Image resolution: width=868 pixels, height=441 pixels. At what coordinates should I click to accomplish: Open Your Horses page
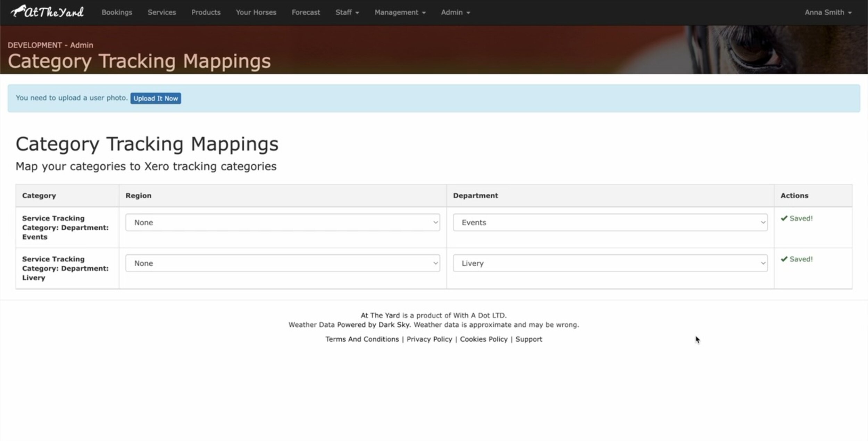tap(256, 13)
